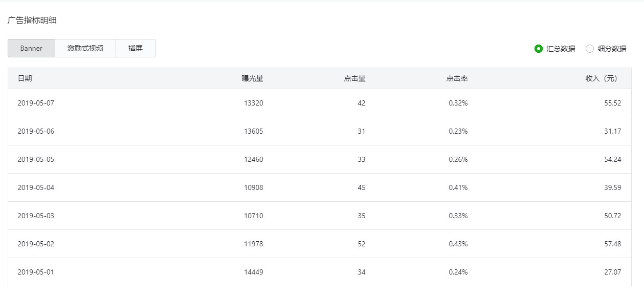644x295 pixels.
Task: Select the 汇总数据 radio button
Action: click(x=539, y=49)
